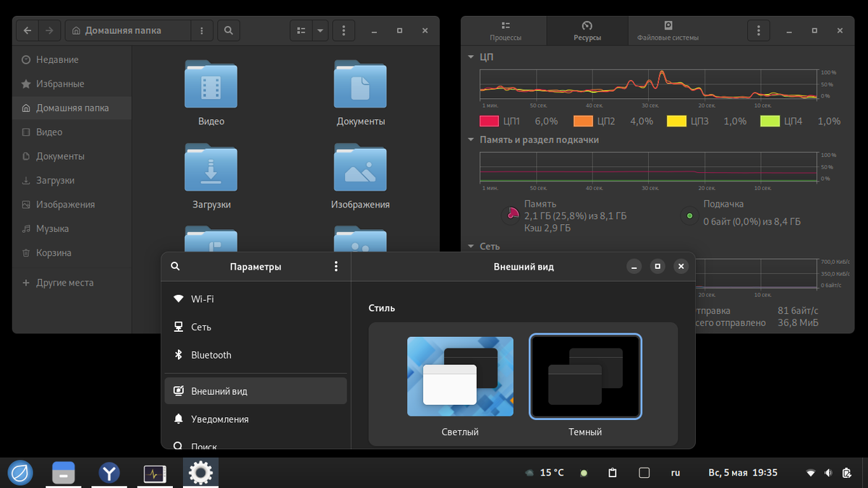The image size is (868, 488).
Task: Open Загрузки in the file manager sidebar
Action: click(x=72, y=181)
